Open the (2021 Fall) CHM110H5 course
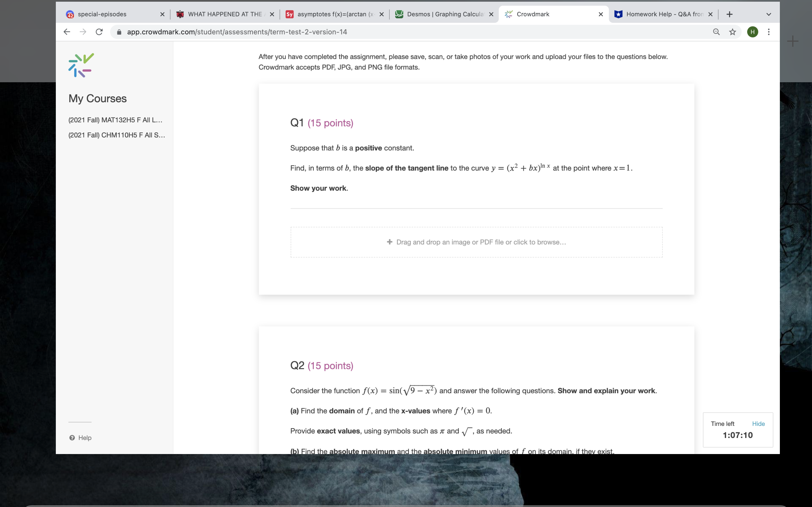This screenshot has height=507, width=812. point(116,135)
